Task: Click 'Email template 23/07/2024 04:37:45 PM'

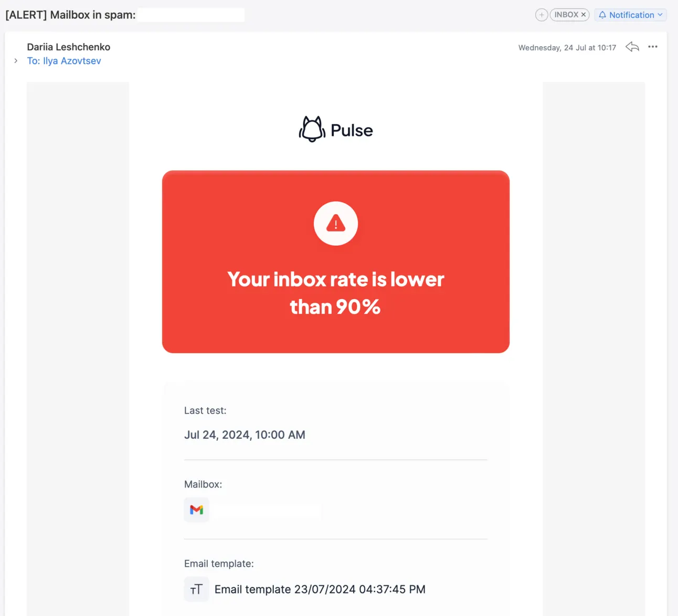Action: (320, 589)
